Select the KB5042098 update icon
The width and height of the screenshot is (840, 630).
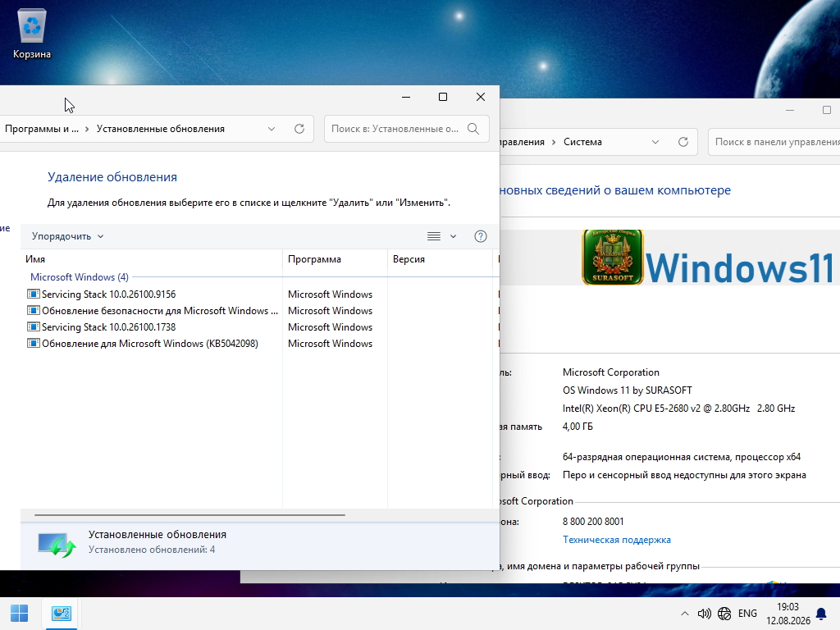33,344
